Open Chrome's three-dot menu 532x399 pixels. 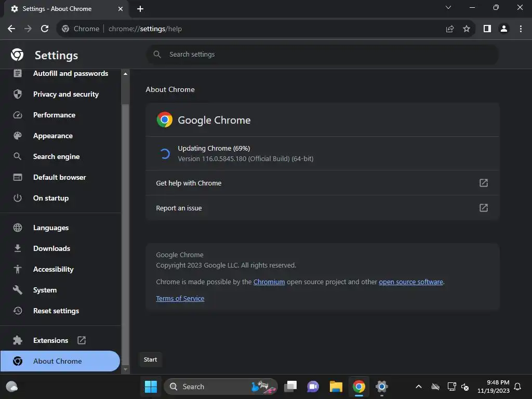pyautogui.click(x=521, y=29)
